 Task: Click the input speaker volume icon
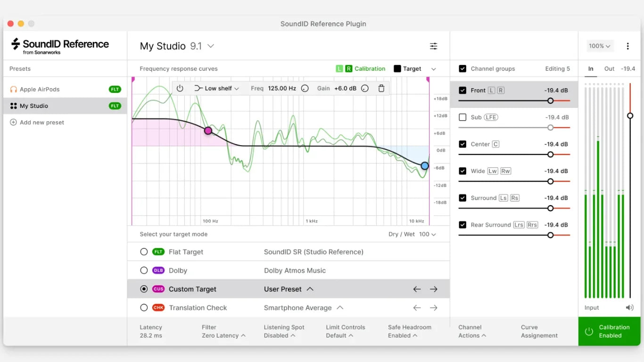629,307
